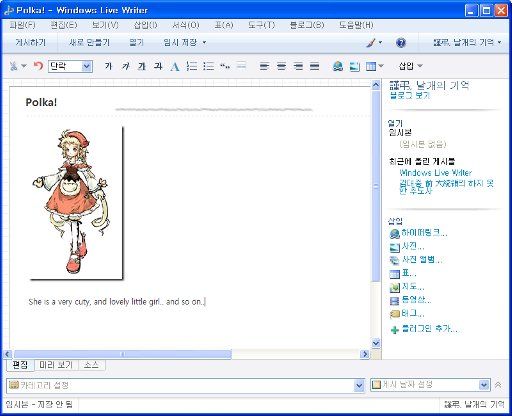The height and width of the screenshot is (416, 512).
Task: Switch to the 미리 보기 tab
Action: (x=56, y=365)
